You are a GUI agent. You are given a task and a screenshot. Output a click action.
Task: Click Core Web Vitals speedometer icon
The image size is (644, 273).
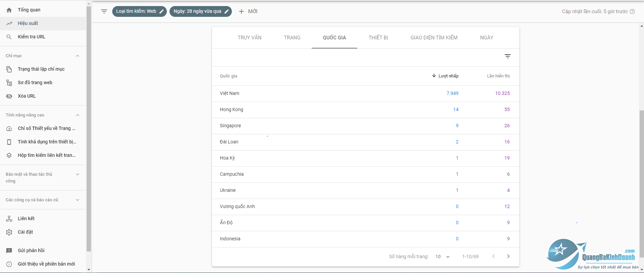(9, 129)
